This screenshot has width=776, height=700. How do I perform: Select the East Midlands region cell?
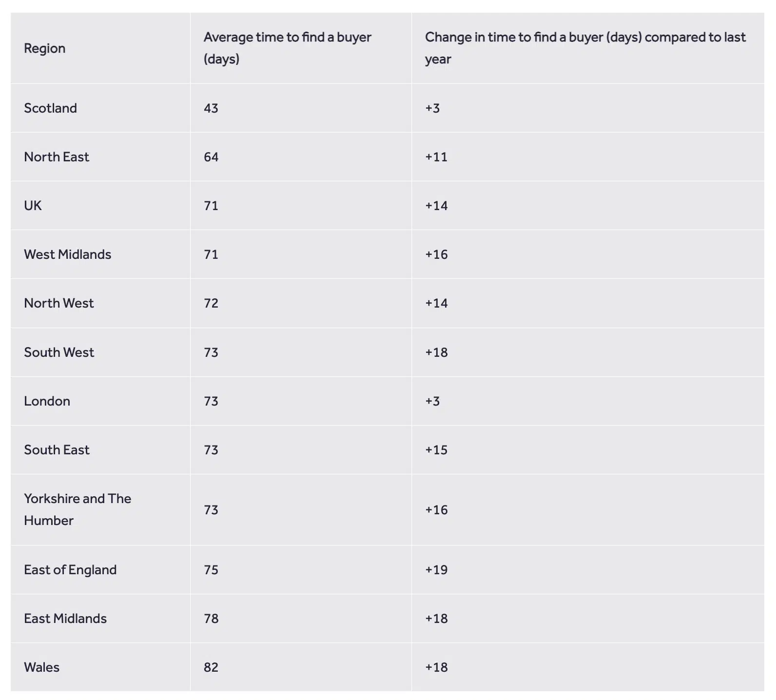(x=65, y=618)
